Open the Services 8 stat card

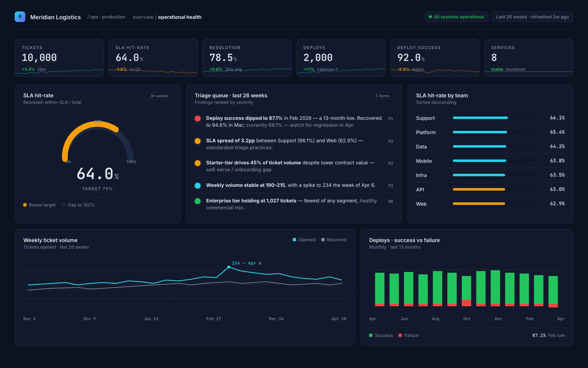529,58
